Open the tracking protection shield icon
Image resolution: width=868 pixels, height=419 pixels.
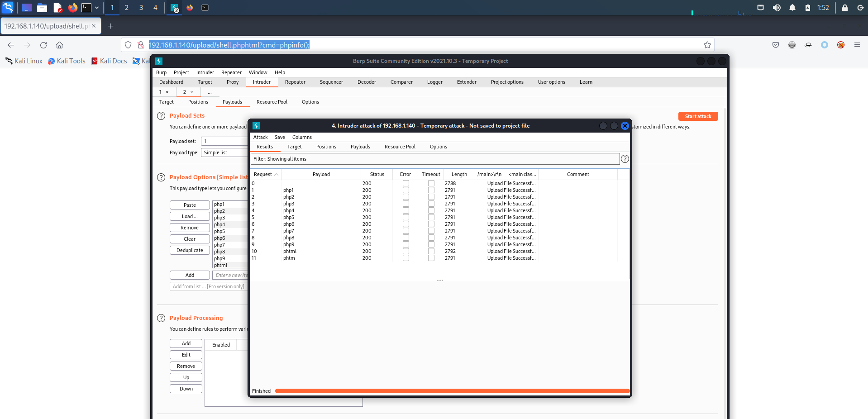(x=128, y=45)
